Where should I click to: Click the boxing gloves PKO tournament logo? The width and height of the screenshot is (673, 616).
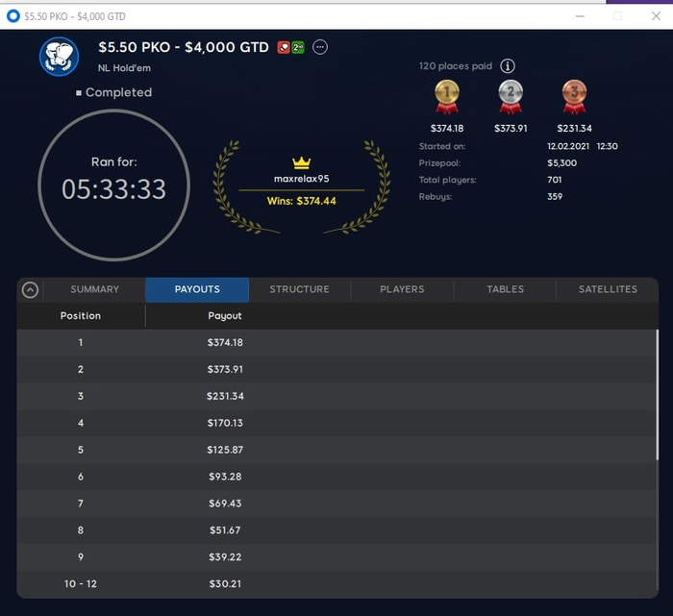coord(60,57)
